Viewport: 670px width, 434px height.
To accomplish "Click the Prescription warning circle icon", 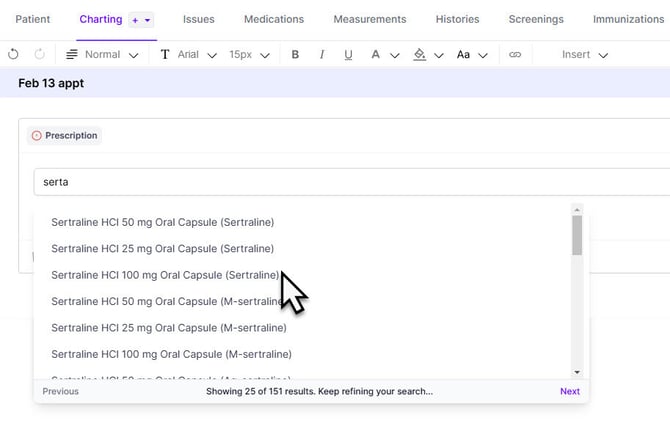I will point(37,135).
